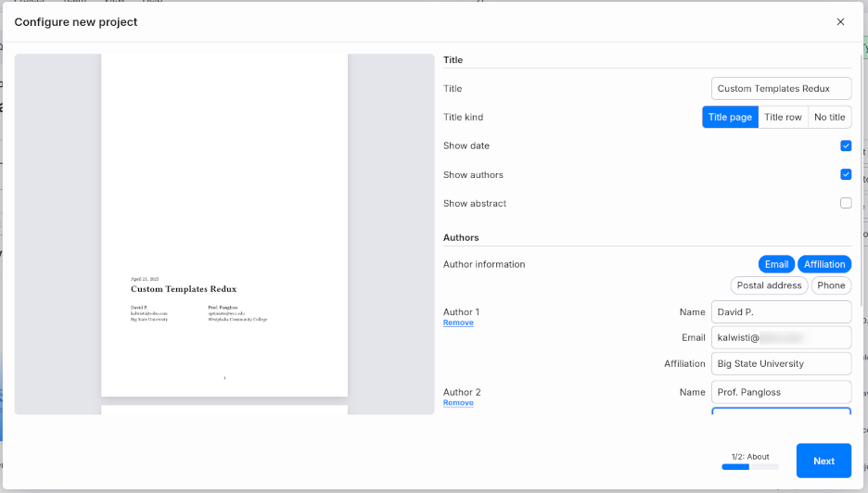Click the 1/2: About progress bar
The height and width of the screenshot is (493, 868).
[750, 467]
